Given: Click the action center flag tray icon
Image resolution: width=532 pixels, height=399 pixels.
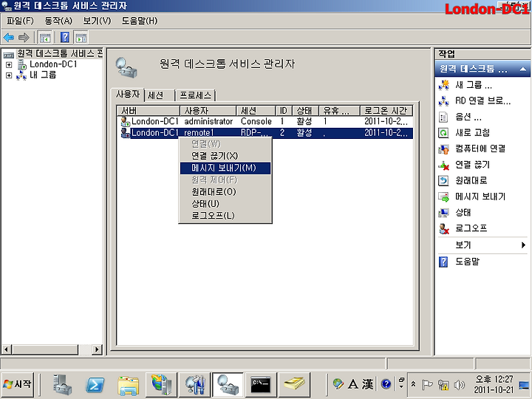Looking at the screenshot, I should (427, 385).
